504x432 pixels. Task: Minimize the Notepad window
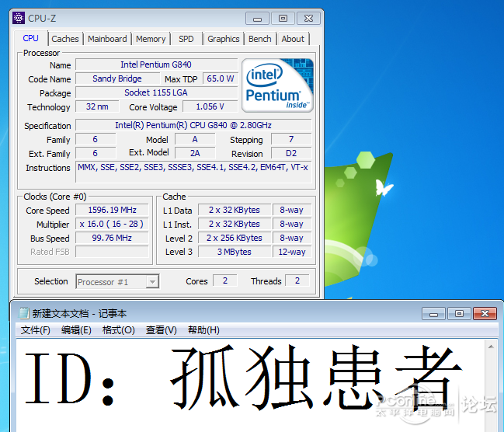[x=433, y=314]
